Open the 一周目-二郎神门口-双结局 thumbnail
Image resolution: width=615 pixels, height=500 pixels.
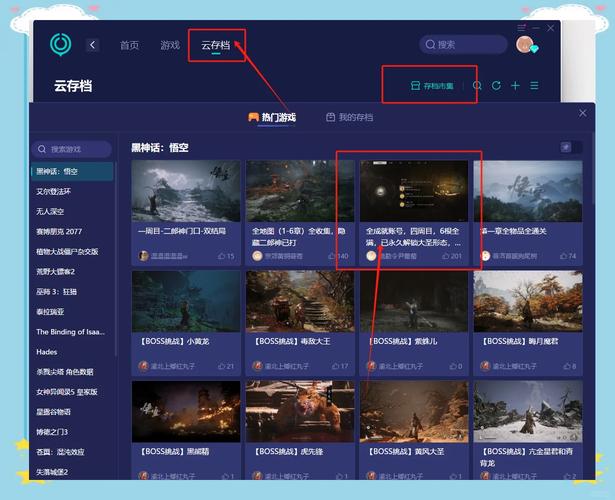(x=186, y=191)
